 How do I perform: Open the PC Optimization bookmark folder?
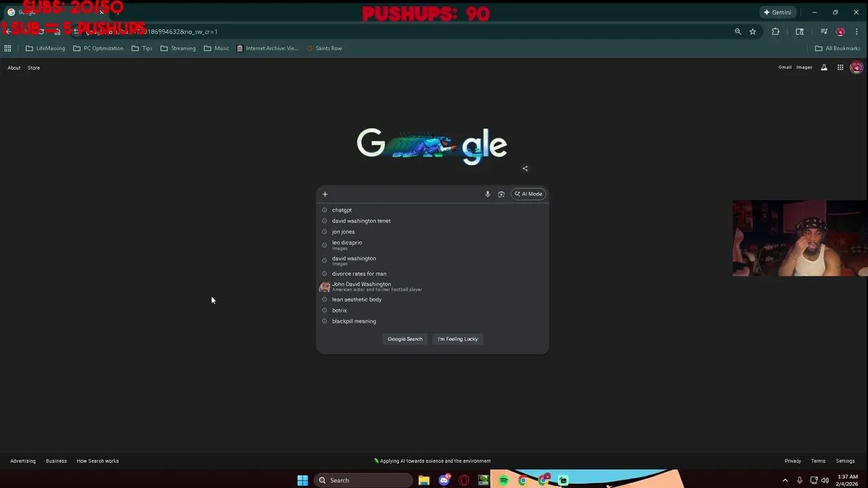pos(98,48)
